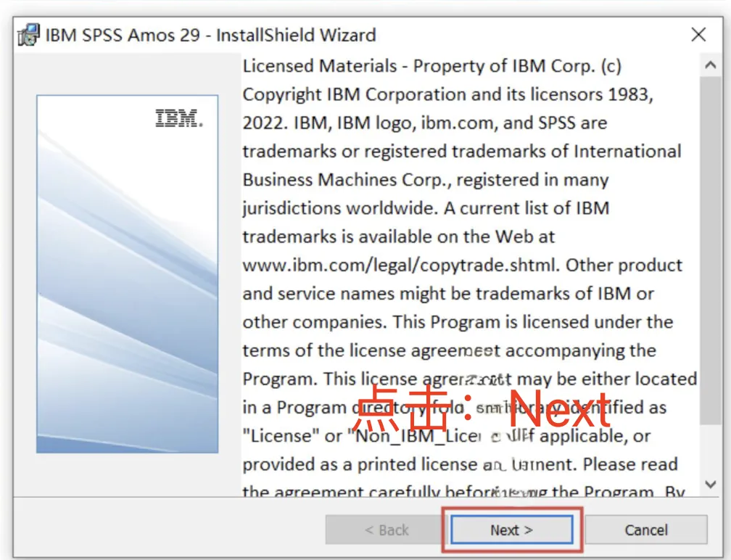Click '2022. IBM, IBM logo, ibm.com' line
This screenshot has width=731, height=560.
coord(425,123)
